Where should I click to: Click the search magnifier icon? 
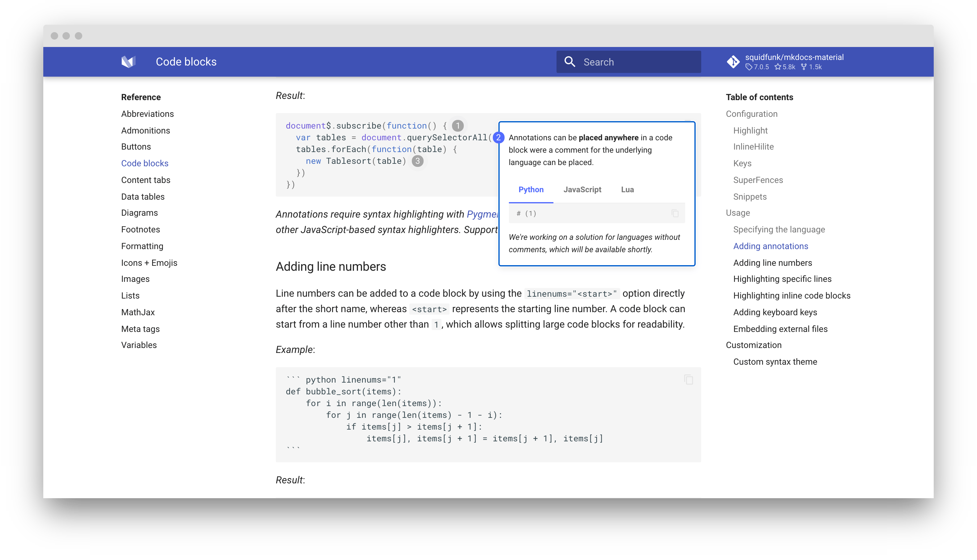click(570, 62)
